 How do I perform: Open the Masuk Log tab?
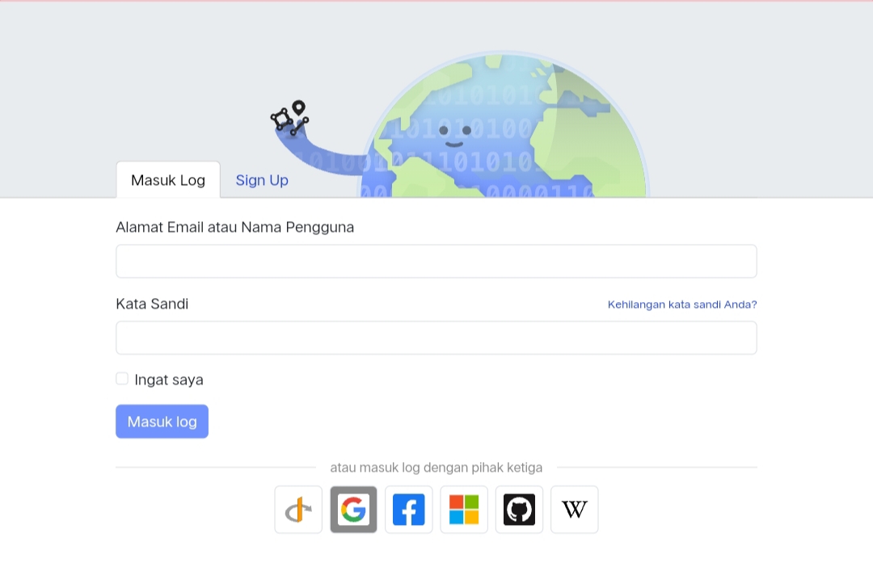click(x=168, y=180)
